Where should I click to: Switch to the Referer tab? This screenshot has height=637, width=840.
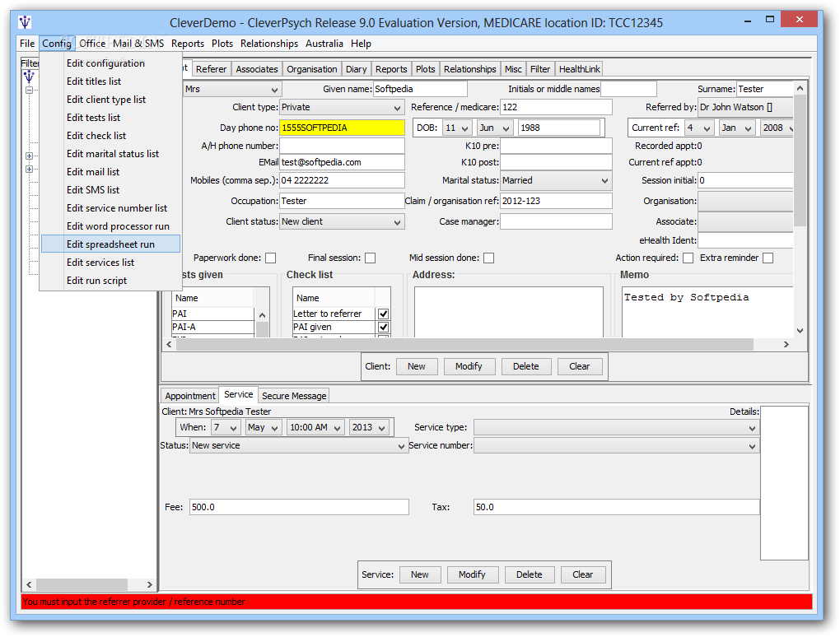(211, 69)
